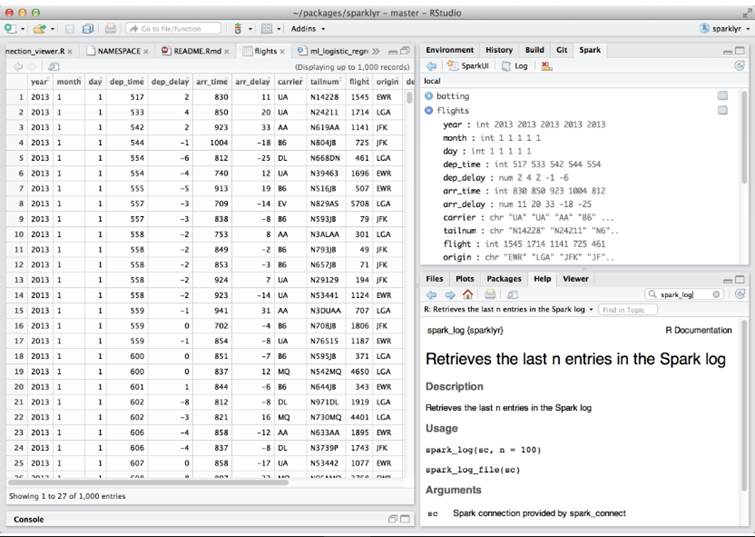755x537 pixels.
Task: Check the batting table checkbox
Action: coord(722,96)
